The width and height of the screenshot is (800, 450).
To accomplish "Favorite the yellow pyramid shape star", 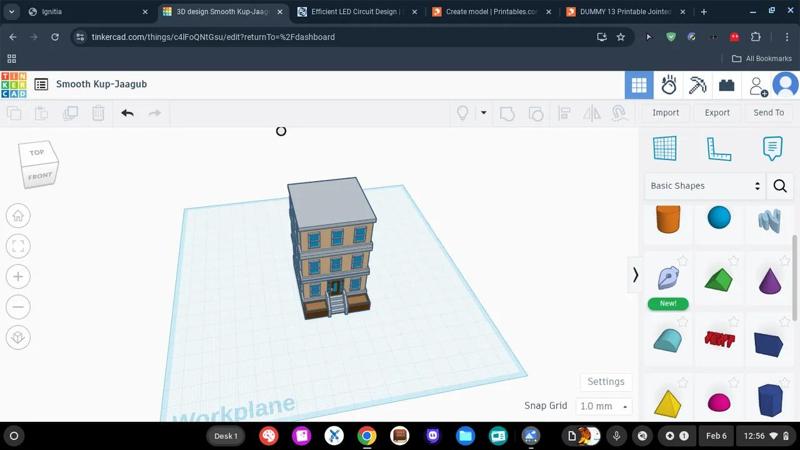I will tap(683, 383).
